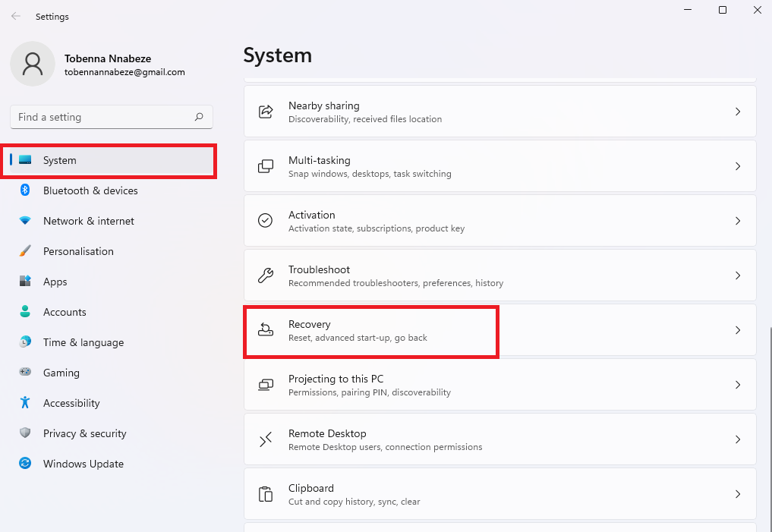Viewport: 772px width, 532px height.
Task: Click the Projecting to this PC icon
Action: [x=266, y=385]
